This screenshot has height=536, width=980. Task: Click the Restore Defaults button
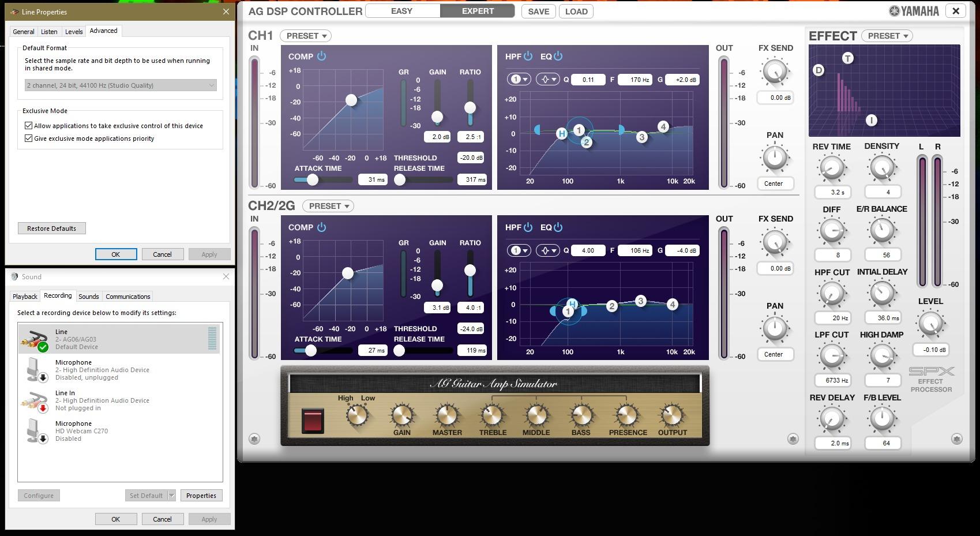[x=51, y=228]
